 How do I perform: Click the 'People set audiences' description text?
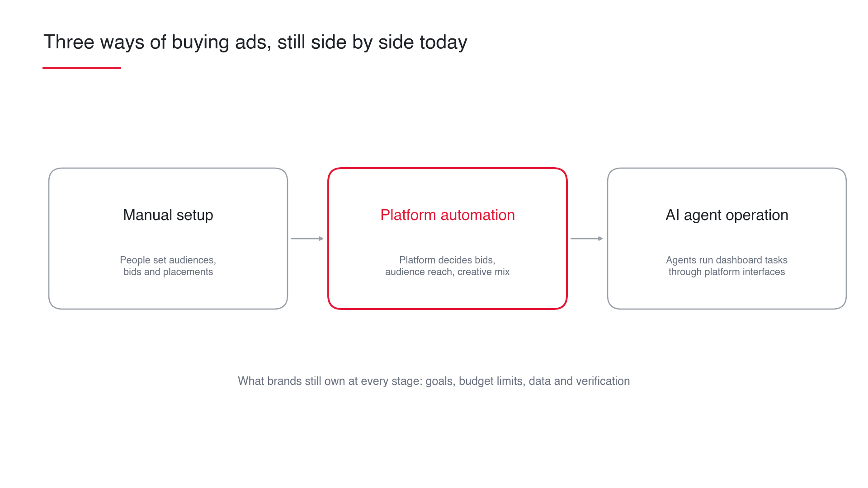click(x=168, y=266)
